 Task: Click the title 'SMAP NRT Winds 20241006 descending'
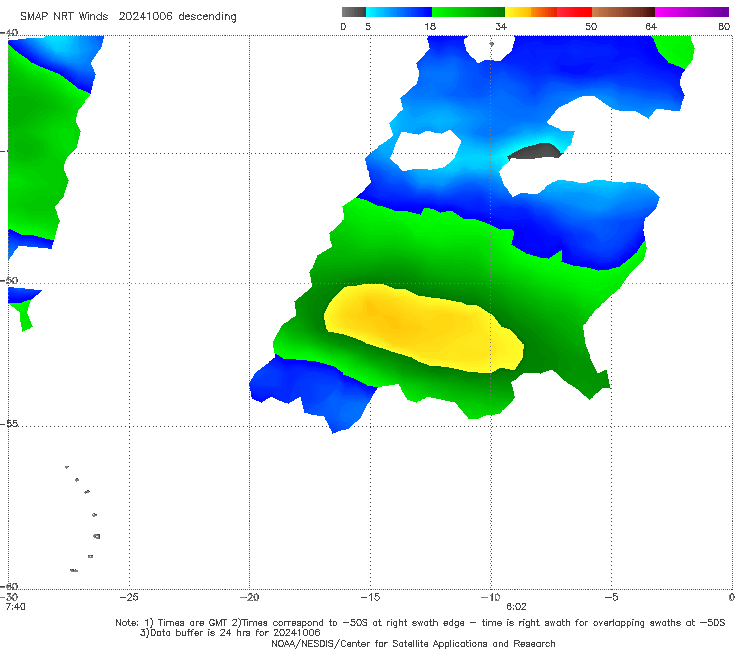(128, 17)
